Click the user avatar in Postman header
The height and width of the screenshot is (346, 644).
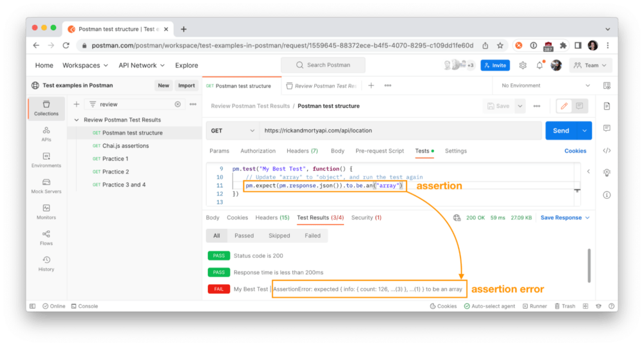pyautogui.click(x=556, y=65)
